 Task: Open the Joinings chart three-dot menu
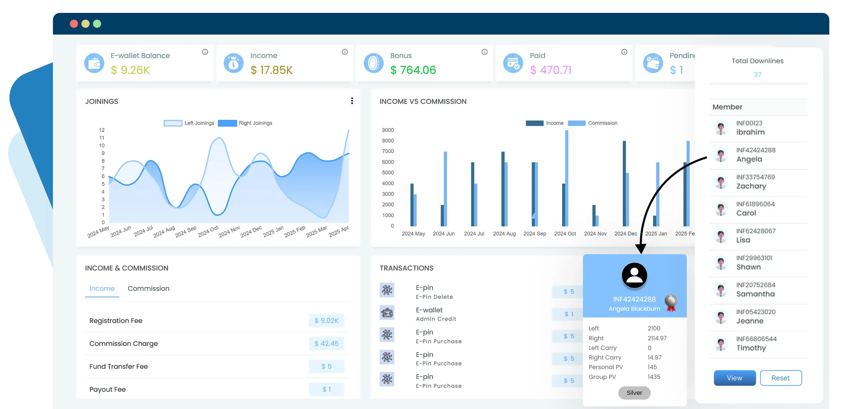click(x=352, y=101)
